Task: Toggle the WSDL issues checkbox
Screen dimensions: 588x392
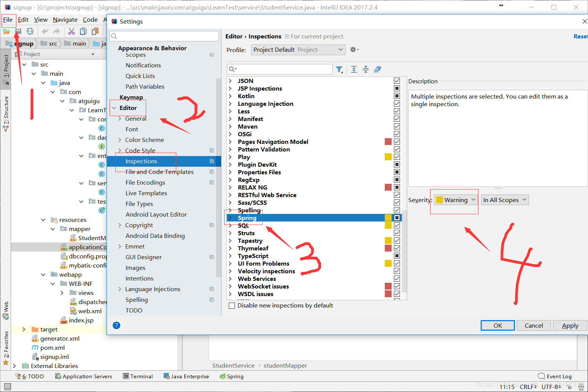Action: 397,294
